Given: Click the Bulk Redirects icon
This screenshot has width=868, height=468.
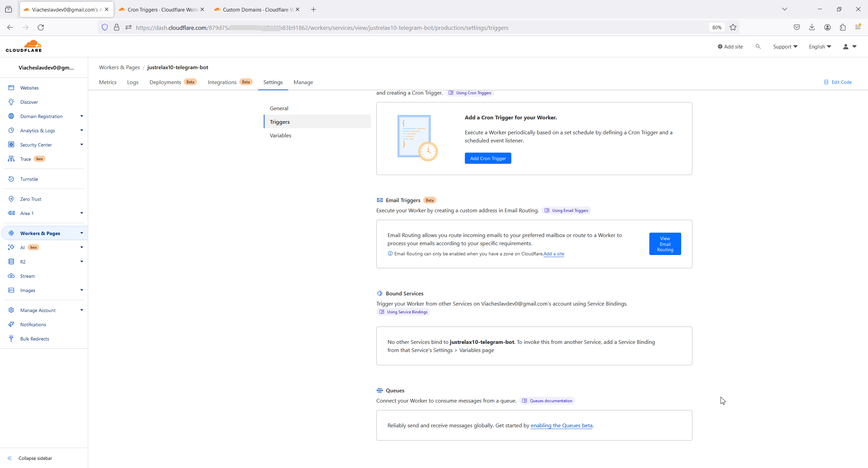Looking at the screenshot, I should click(11, 338).
